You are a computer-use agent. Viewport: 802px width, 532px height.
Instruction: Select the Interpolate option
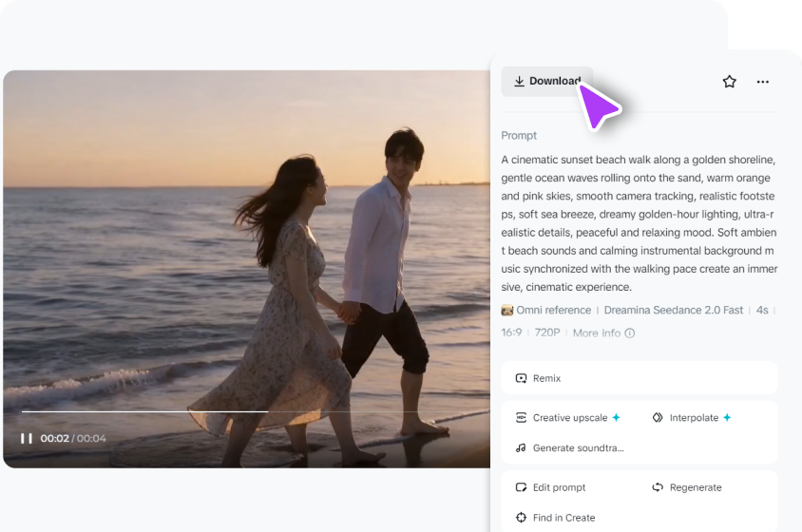[x=692, y=417]
